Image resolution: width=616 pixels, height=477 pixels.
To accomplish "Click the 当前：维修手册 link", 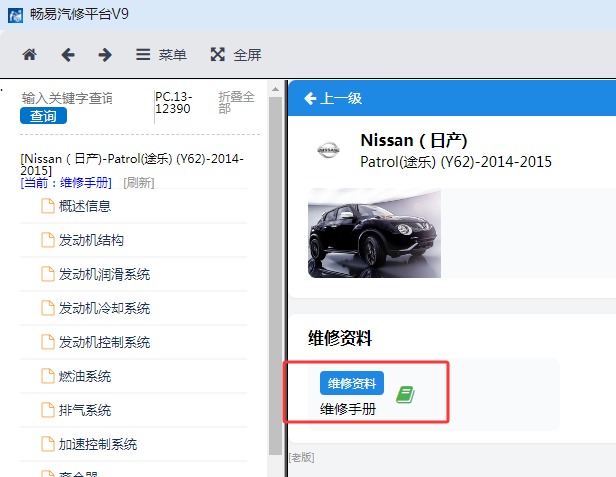I will tap(66, 183).
